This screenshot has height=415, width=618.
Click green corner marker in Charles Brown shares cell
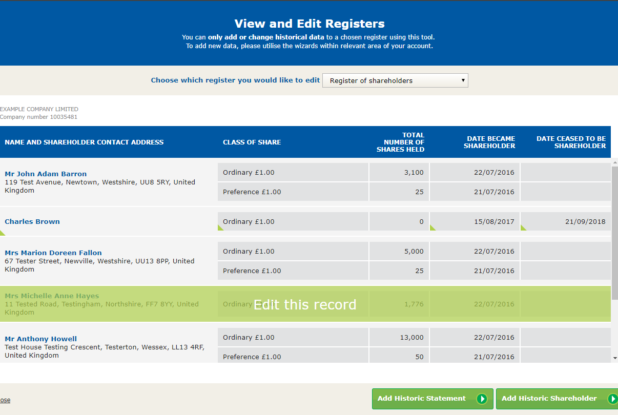[x=433, y=229]
